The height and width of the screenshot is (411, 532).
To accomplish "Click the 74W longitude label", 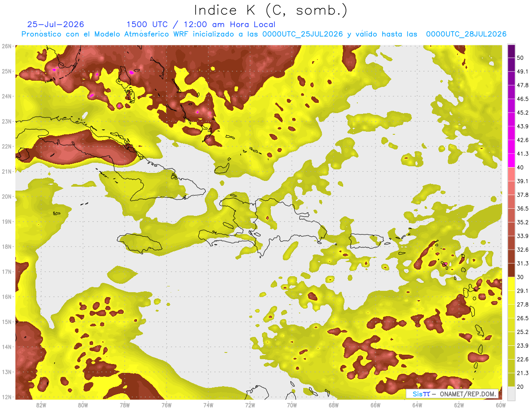I will (x=208, y=405).
